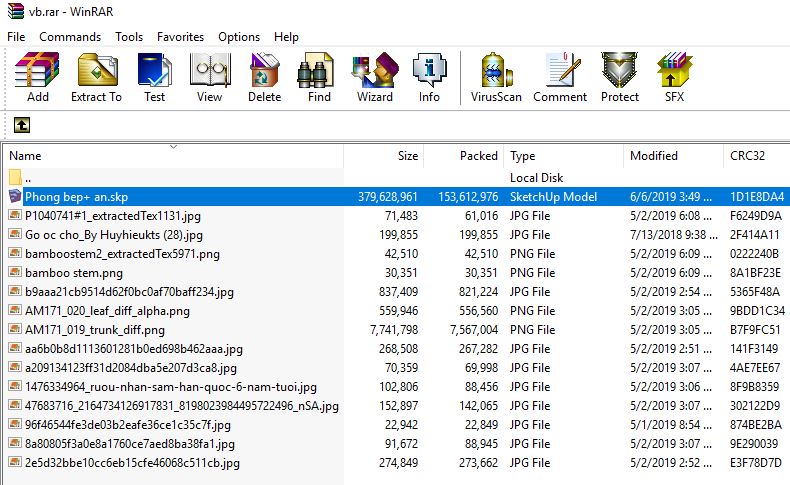The height and width of the screenshot is (485, 790).
Task: Convert archive with SFX icon
Action: click(x=675, y=71)
